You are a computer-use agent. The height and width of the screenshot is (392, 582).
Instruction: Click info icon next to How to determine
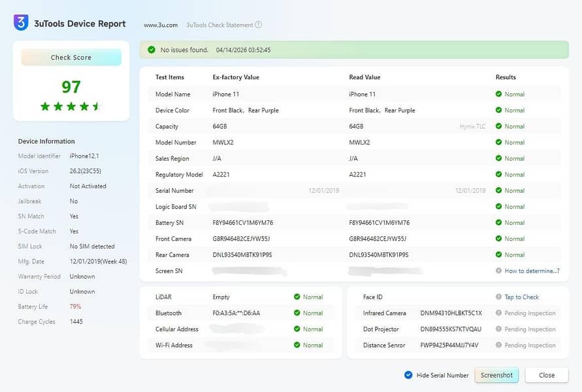pos(499,271)
